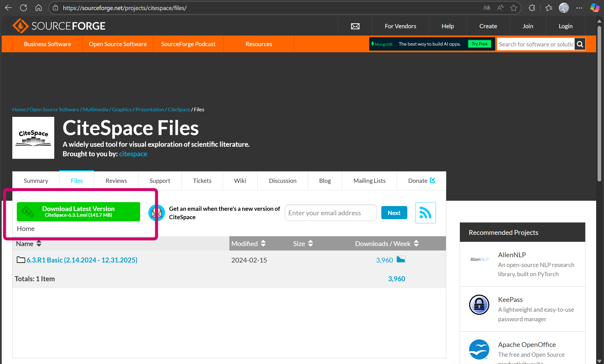Click the email address input field
Image resolution: width=604 pixels, height=364 pixels.
pos(331,213)
